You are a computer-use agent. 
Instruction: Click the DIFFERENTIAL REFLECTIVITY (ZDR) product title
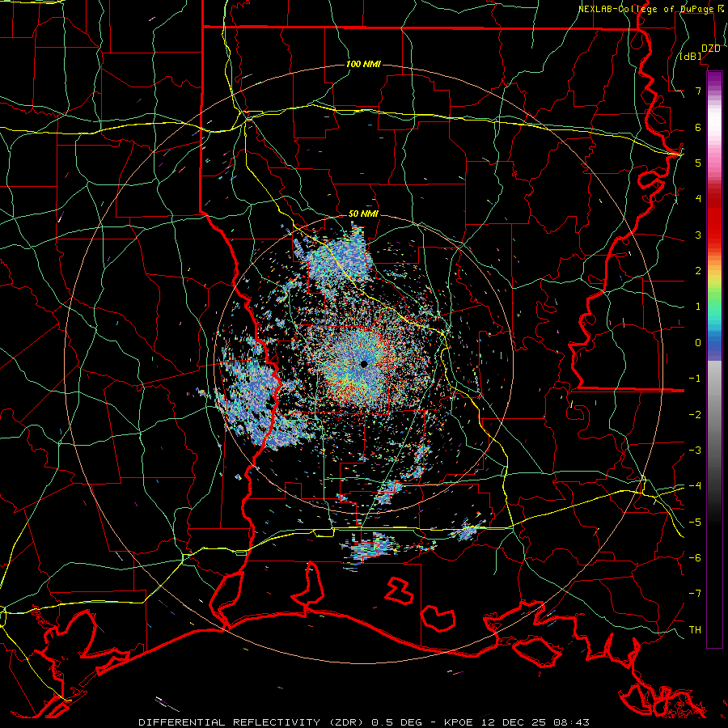pos(252,722)
